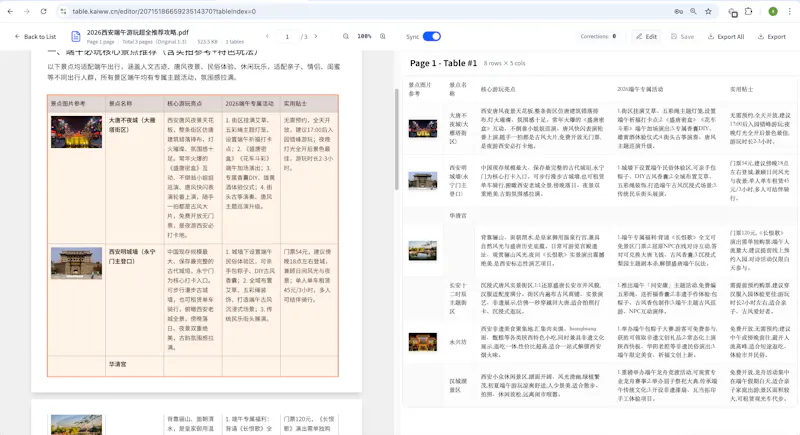
Task: Open the site information icon in the address bar
Action: tap(63, 11)
